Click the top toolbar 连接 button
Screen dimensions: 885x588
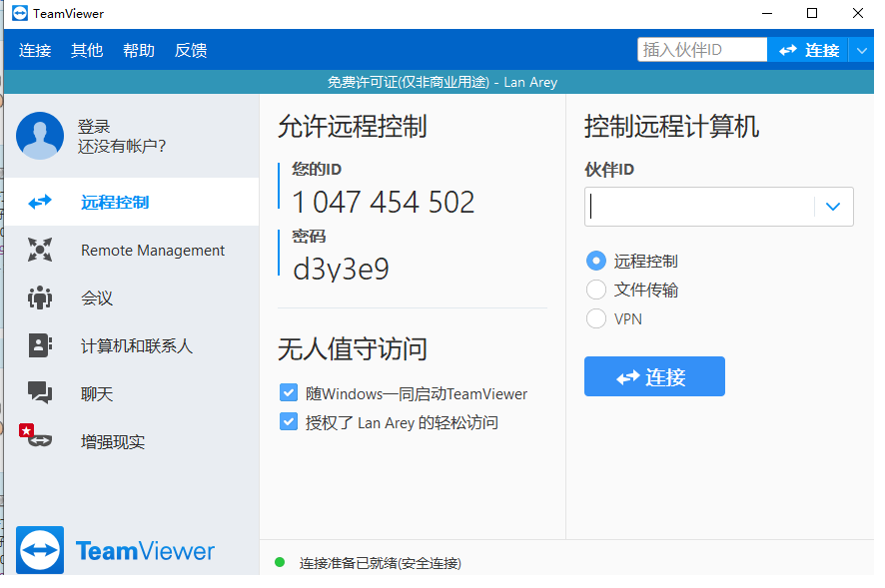(808, 50)
